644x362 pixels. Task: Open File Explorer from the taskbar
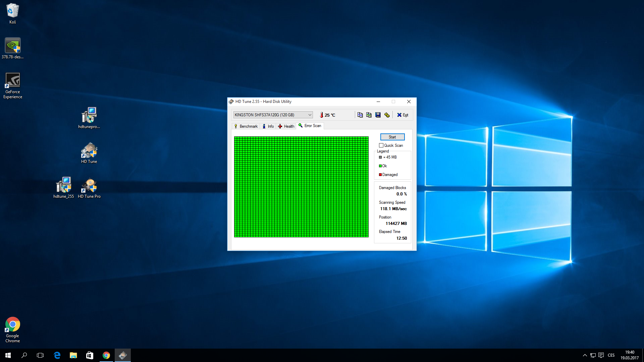pos(73,355)
